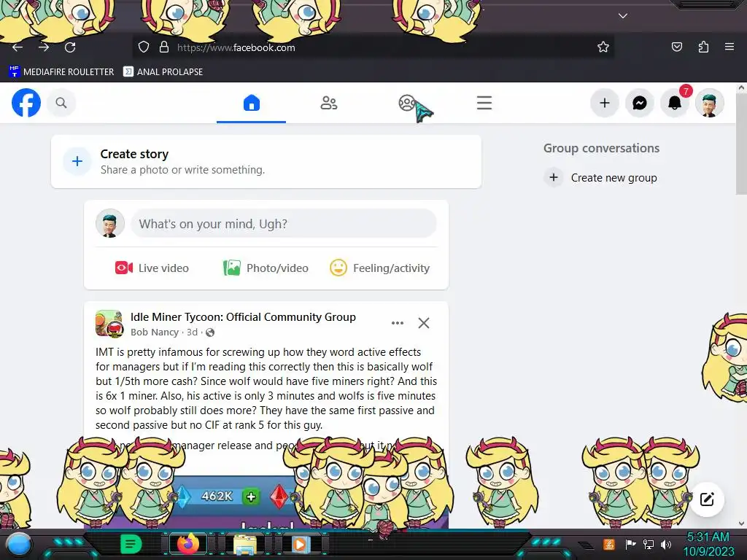Viewport: 747px width, 560px height.
Task: Open the Firefox extensions puzzle icon
Action: click(x=703, y=47)
